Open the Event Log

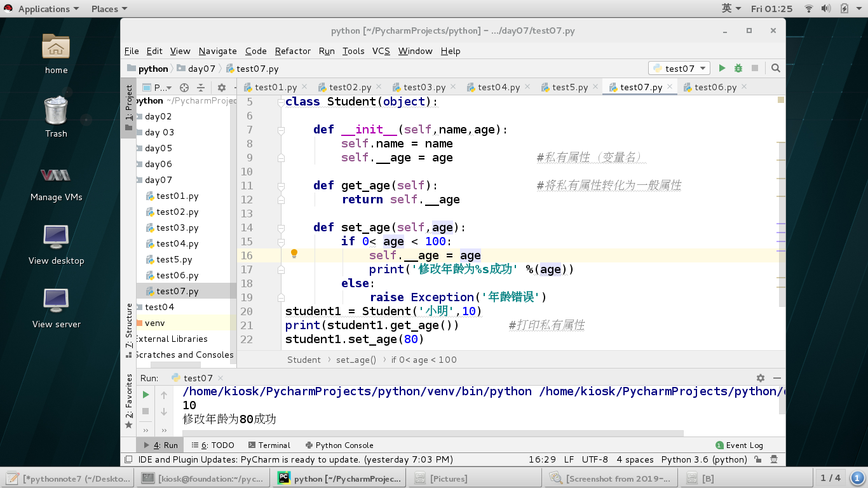pyautogui.click(x=739, y=445)
